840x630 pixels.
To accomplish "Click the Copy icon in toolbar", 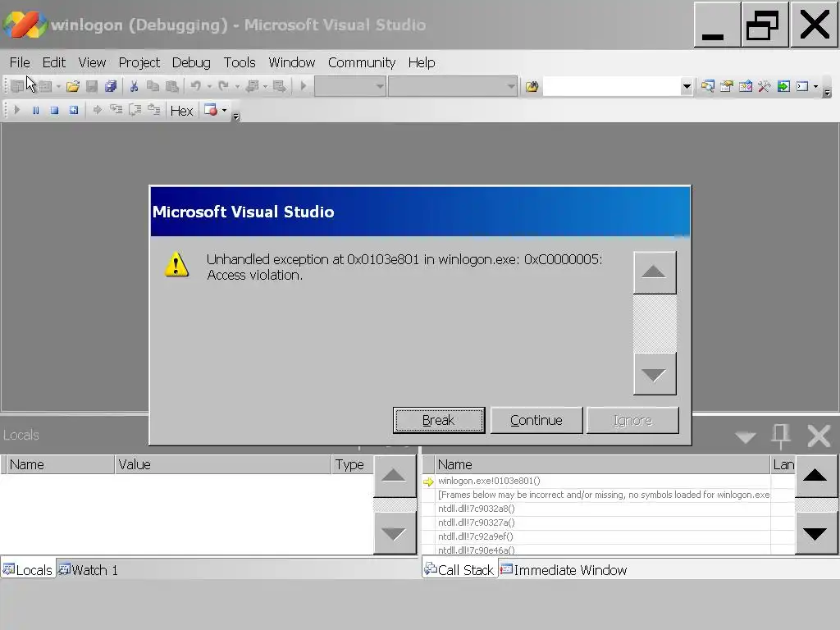I will coord(153,86).
